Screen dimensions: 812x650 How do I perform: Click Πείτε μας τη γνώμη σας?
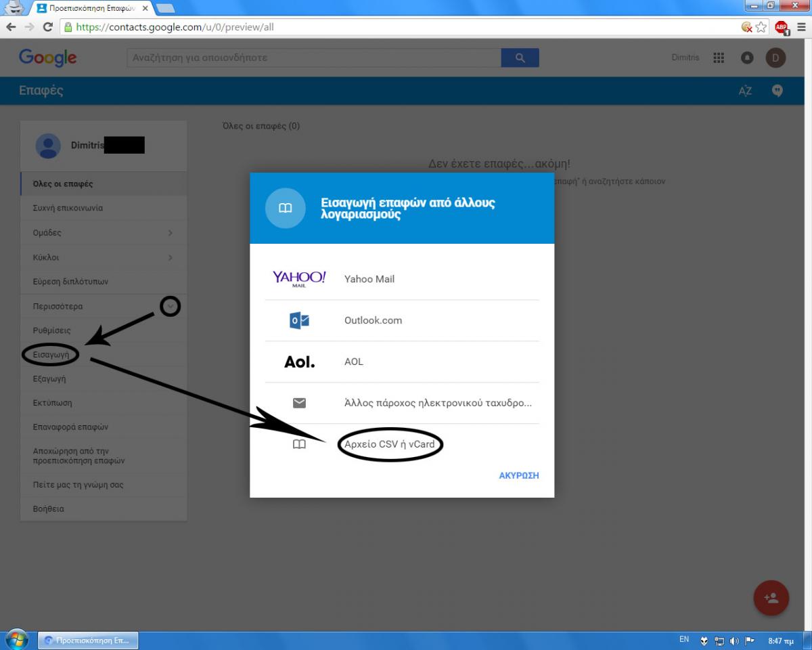[104, 485]
